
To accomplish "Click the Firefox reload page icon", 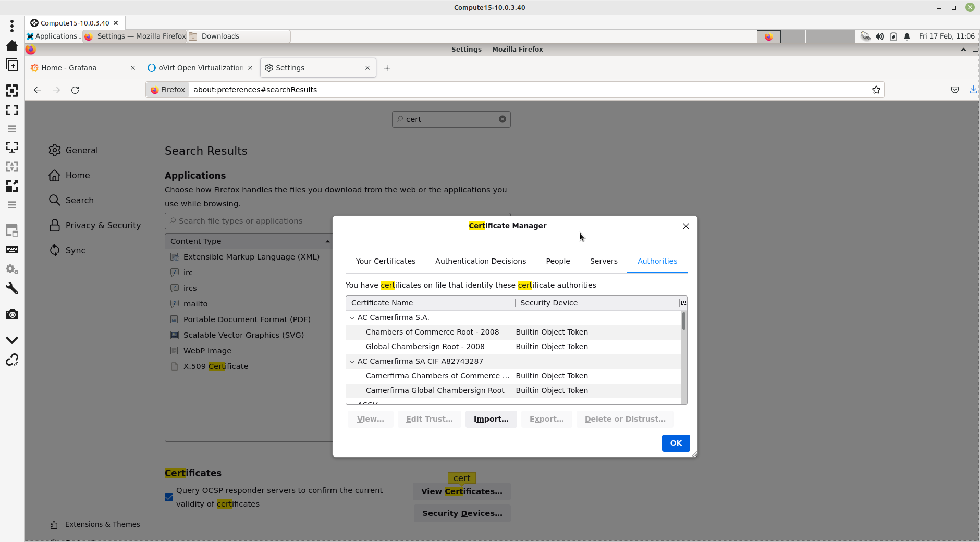I will click(75, 90).
